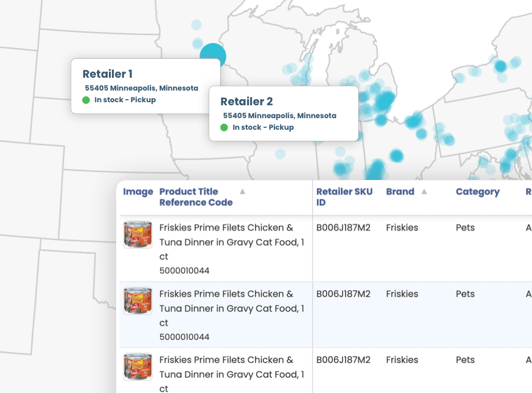Sort by Brand column arrow
This screenshot has width=532, height=393.
[x=424, y=192]
